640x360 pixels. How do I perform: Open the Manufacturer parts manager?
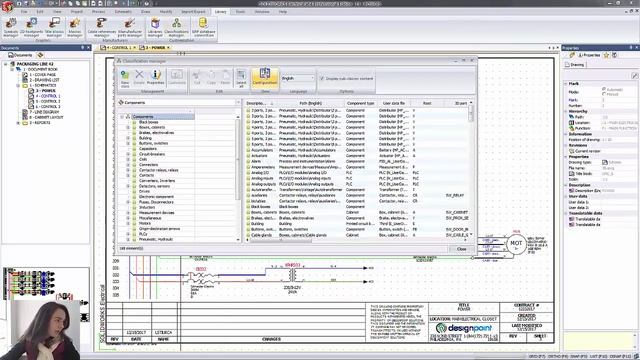130,27
